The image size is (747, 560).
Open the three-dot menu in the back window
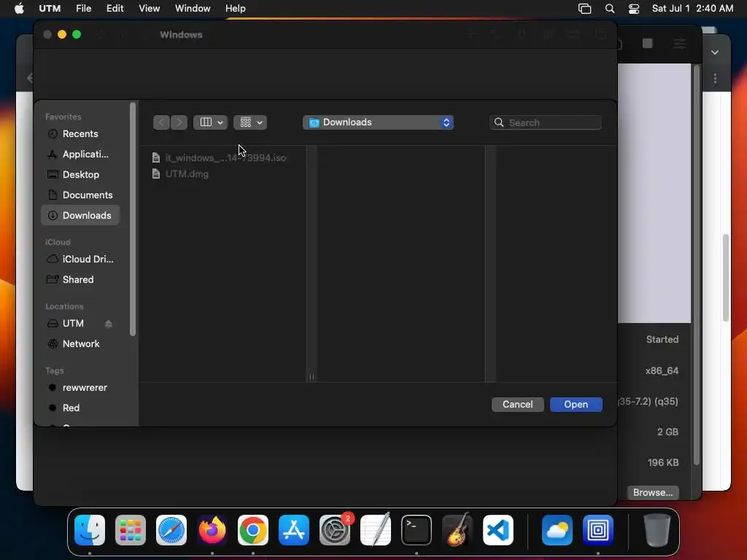coord(715,78)
